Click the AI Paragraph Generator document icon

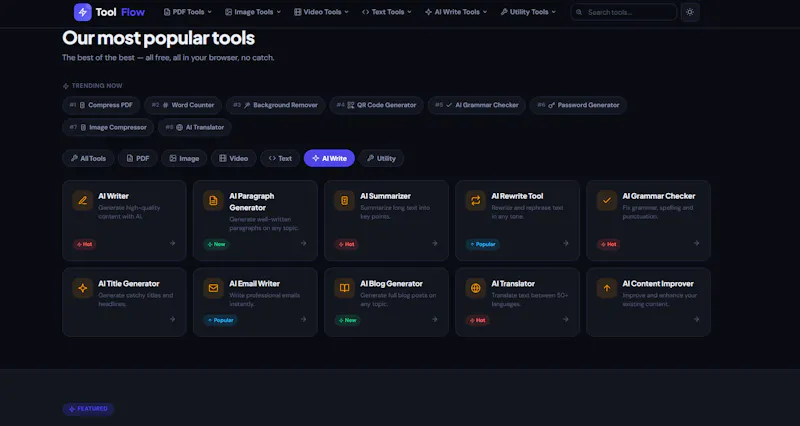click(213, 201)
